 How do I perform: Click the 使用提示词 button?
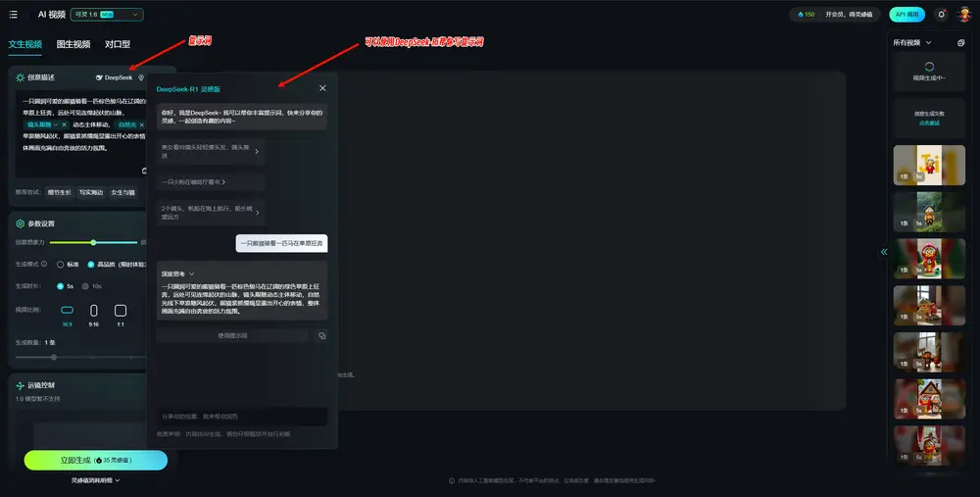tap(232, 335)
